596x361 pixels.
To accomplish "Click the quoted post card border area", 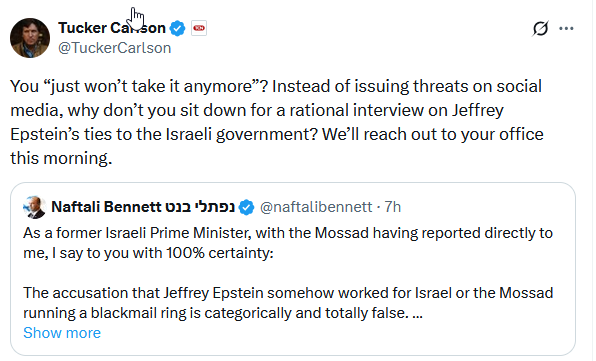I will [293, 269].
